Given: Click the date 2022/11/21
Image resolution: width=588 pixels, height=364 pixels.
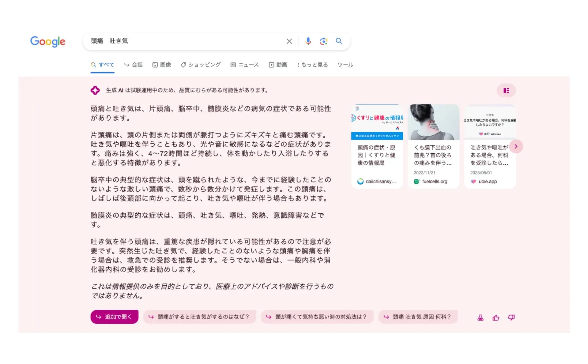Looking at the screenshot, I should point(424,173).
